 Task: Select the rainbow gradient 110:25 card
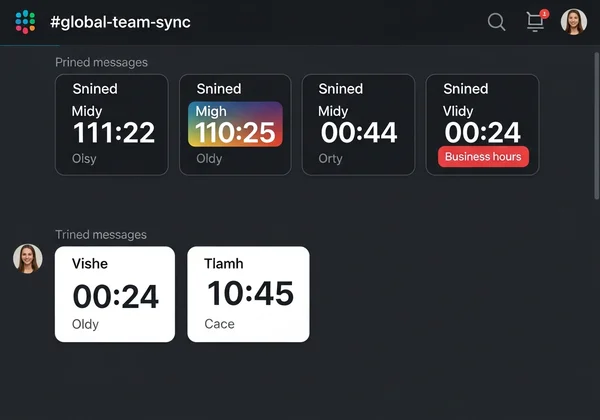point(235,124)
